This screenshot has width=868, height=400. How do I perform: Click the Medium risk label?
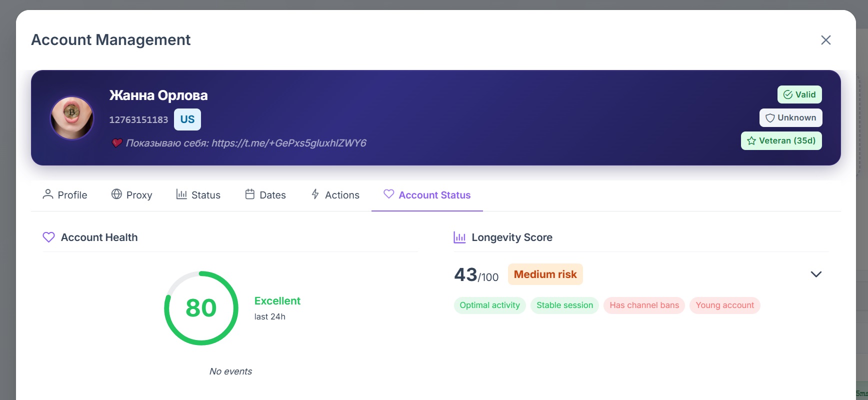pos(545,274)
